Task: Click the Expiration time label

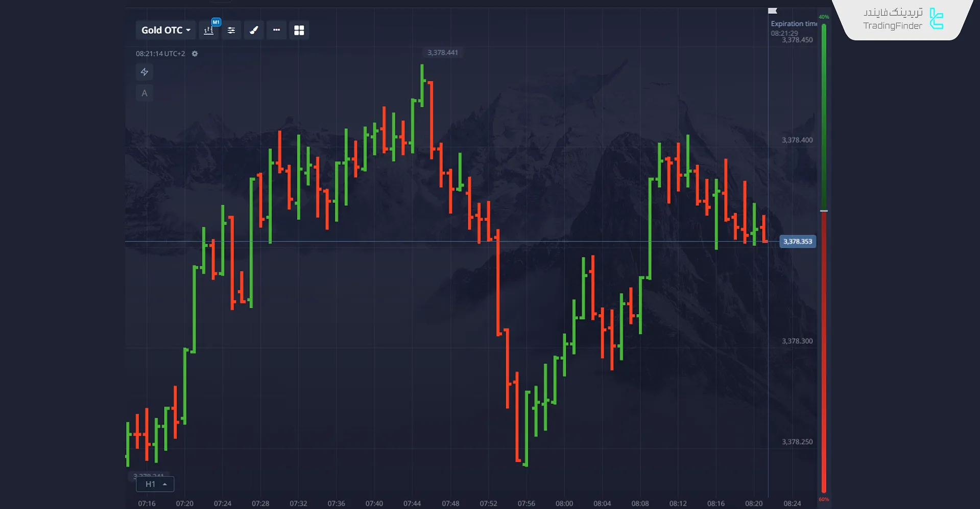Action: coord(794,24)
